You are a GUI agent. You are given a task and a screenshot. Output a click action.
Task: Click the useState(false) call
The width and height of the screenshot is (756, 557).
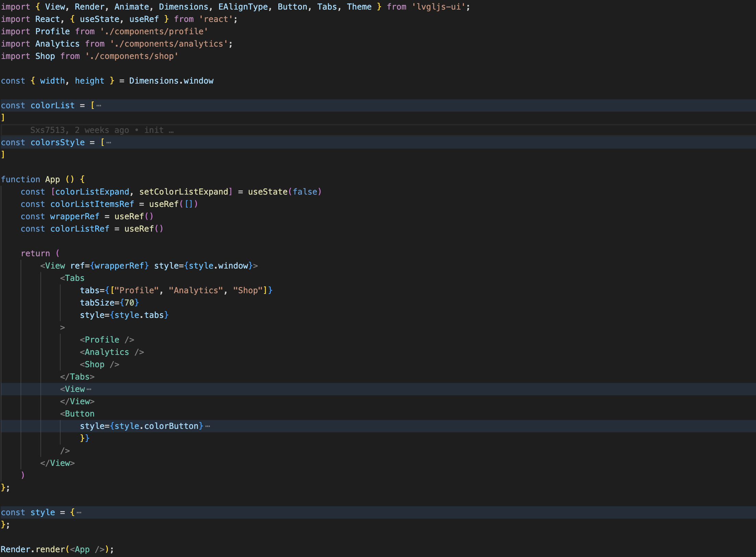tap(284, 192)
